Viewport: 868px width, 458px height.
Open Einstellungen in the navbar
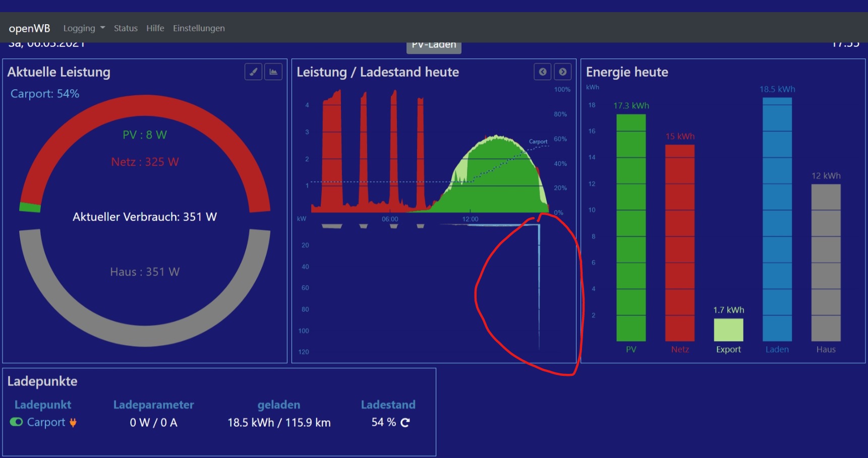click(199, 28)
